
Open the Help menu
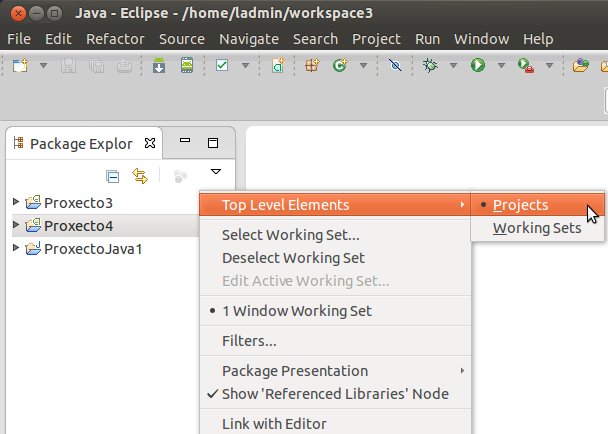pyautogui.click(x=538, y=39)
